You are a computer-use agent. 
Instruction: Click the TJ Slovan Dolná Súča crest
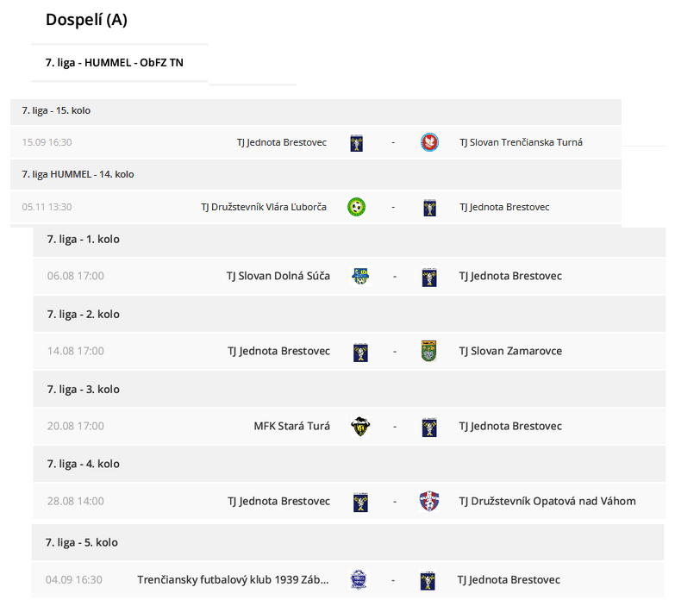point(360,276)
